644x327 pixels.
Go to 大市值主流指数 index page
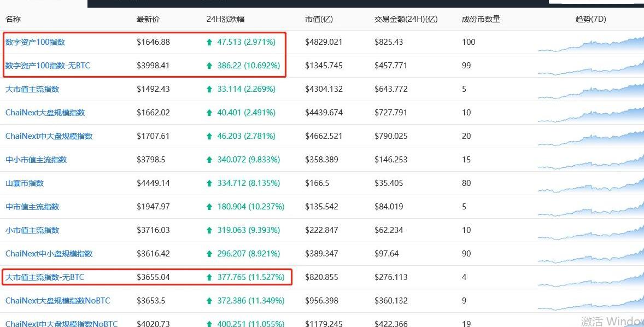pyautogui.click(x=32, y=89)
